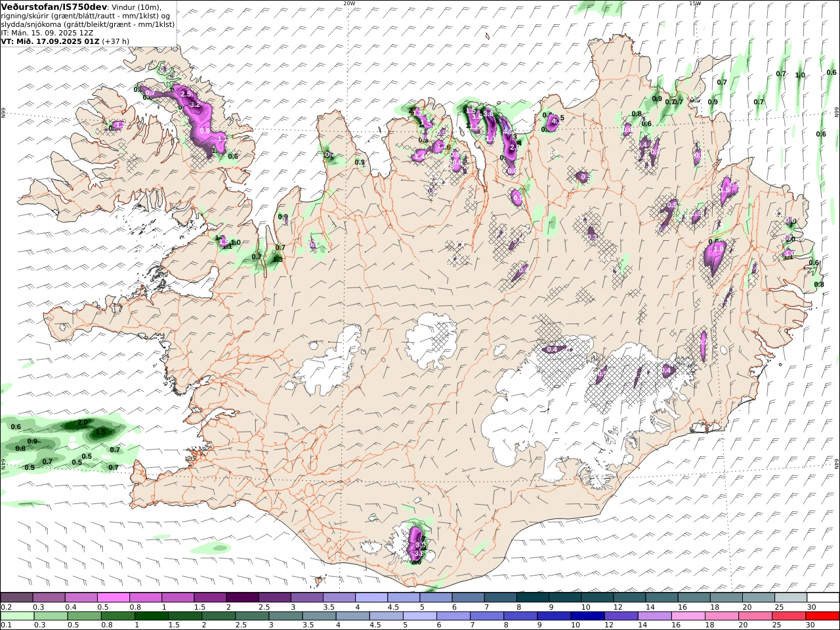Select the 0.4 swatch in the purple snow scale

[81, 597]
